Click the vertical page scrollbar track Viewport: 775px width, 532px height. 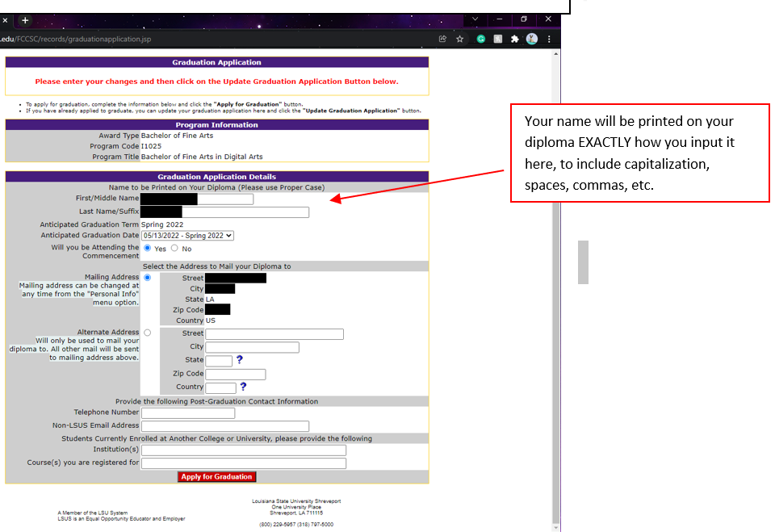tap(556, 291)
